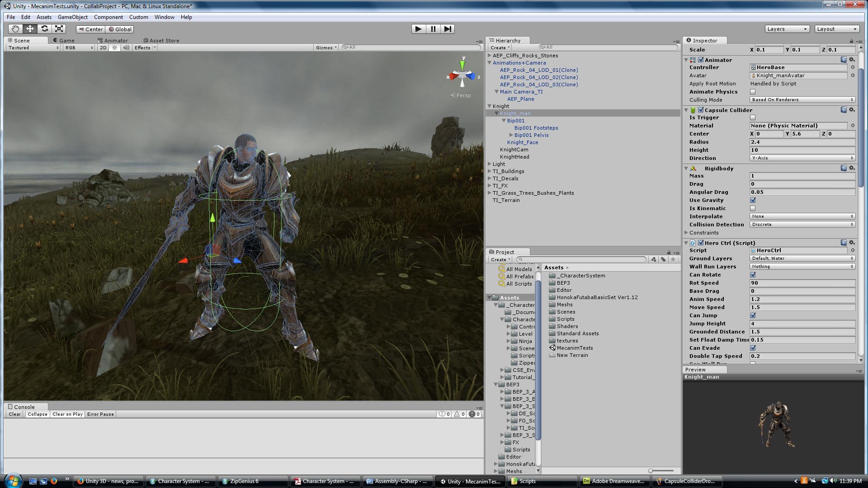Open Hero Ctrl script gear menu
Screen dimensions: 868x488
pos(852,243)
